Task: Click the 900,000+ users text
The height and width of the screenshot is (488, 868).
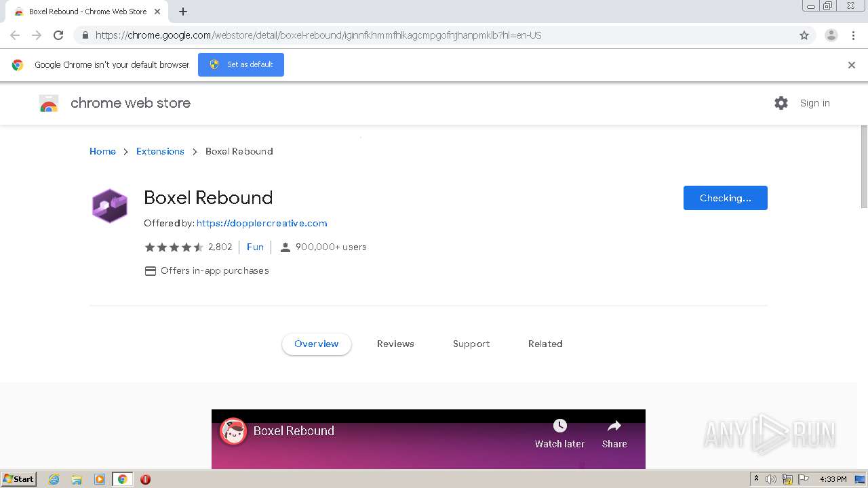Action: pos(331,247)
